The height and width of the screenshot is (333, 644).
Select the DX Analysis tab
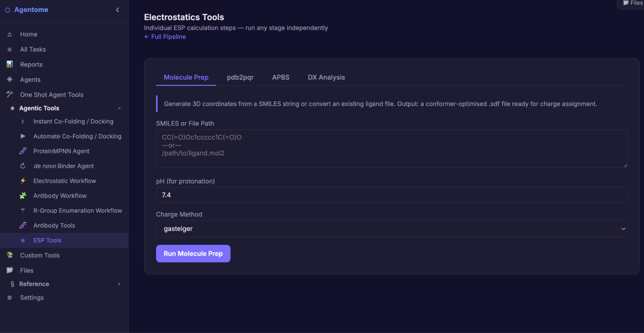[326, 78]
